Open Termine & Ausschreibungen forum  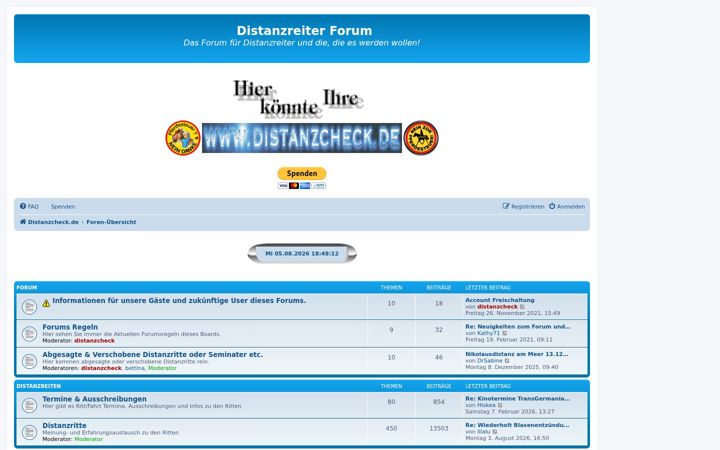(x=95, y=399)
